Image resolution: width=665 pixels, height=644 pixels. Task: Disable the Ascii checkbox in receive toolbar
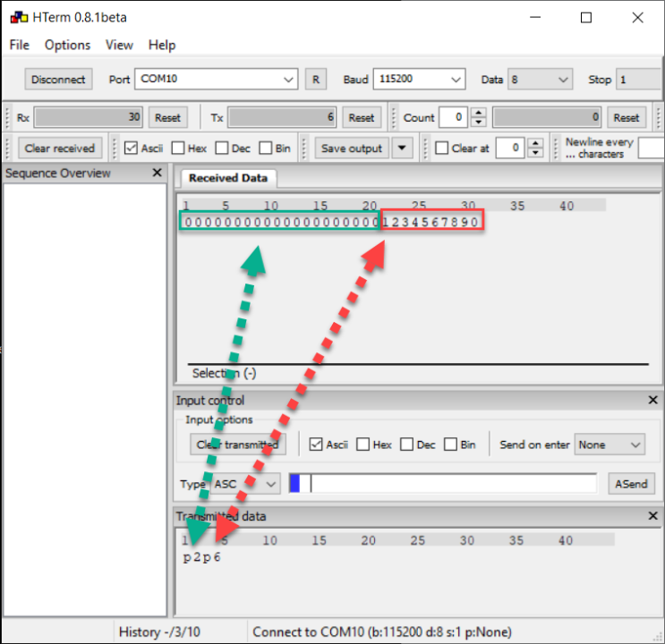pyautogui.click(x=132, y=148)
